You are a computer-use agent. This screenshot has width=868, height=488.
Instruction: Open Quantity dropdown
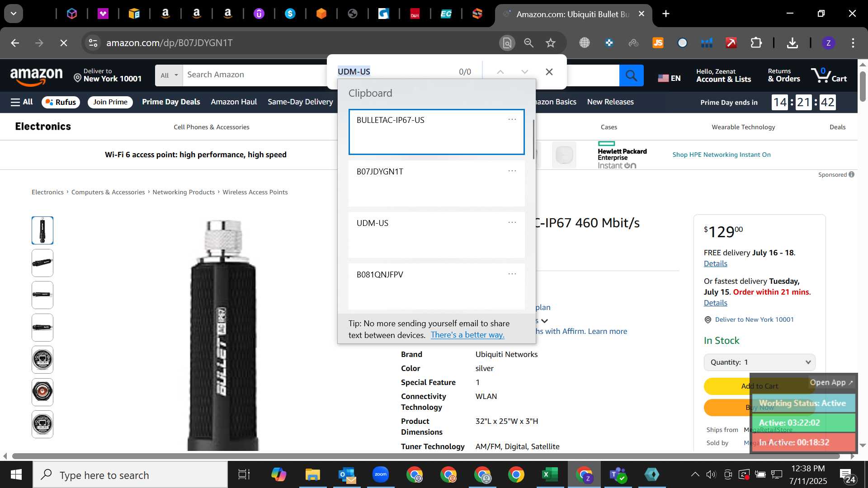point(759,362)
